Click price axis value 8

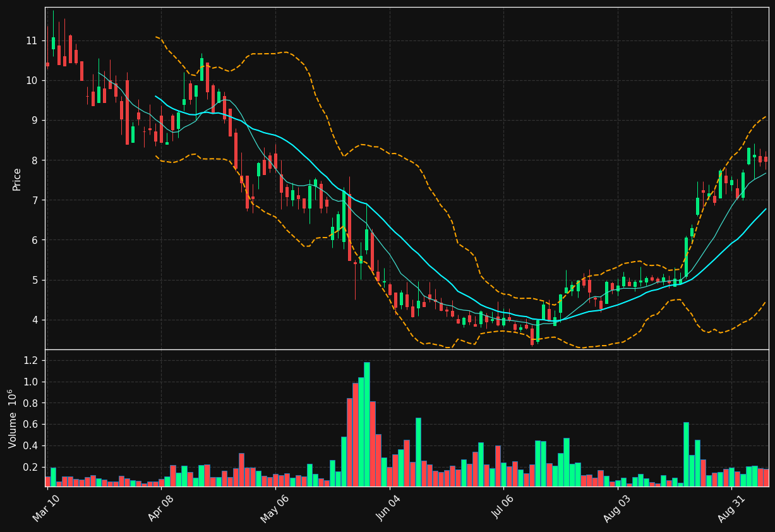tap(35, 160)
